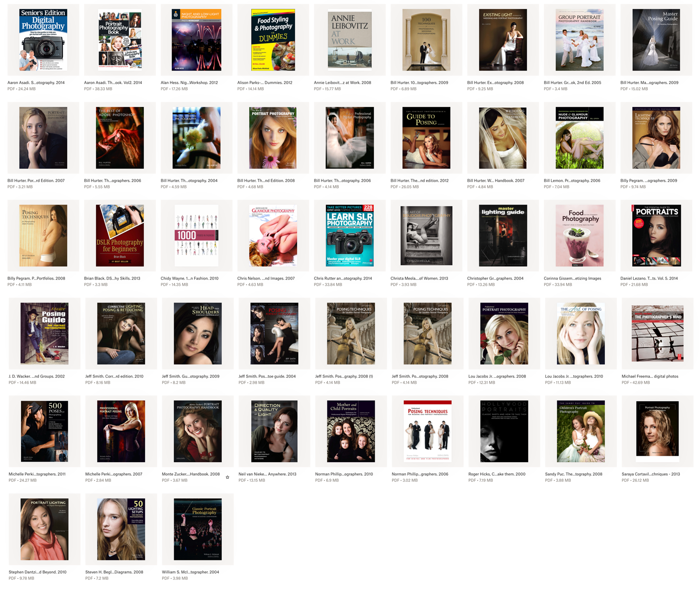Select Annie Leibovitz At Work thumbnail
Viewport: 700px width, 599px height.
coord(350,40)
